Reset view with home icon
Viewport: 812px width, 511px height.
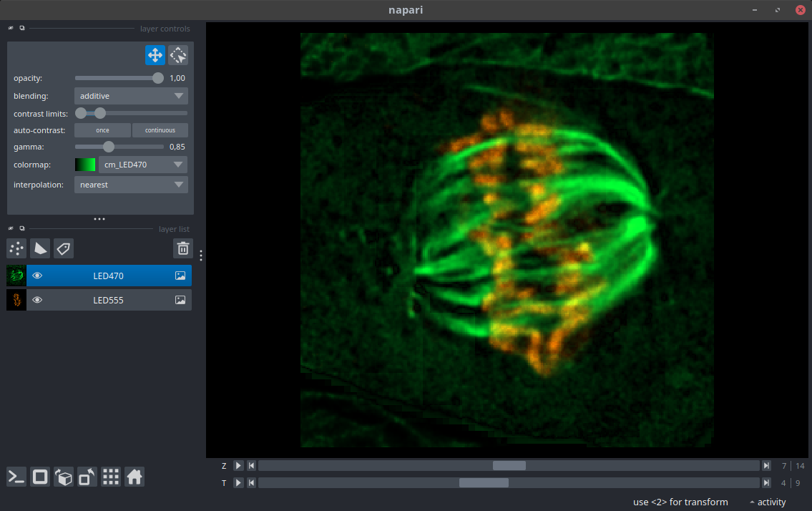coord(134,477)
